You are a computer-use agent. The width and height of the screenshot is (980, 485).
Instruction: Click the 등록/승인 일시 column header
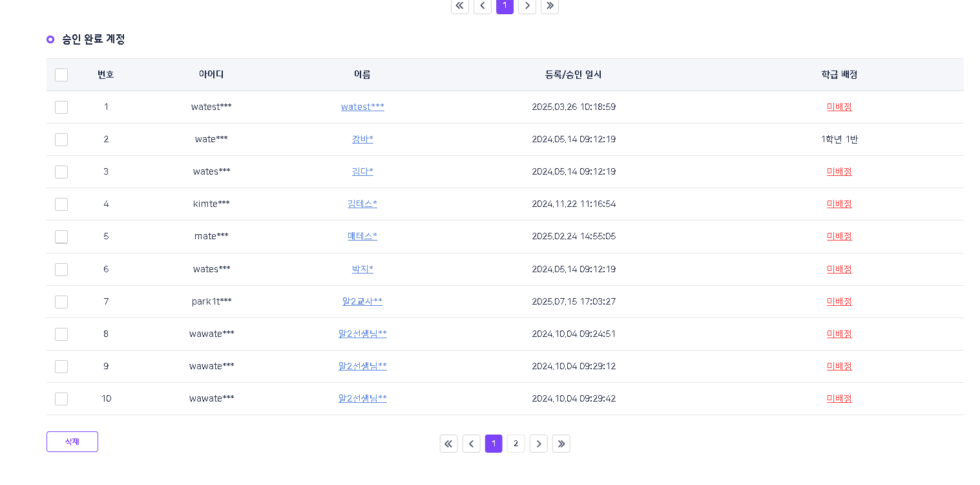(573, 74)
